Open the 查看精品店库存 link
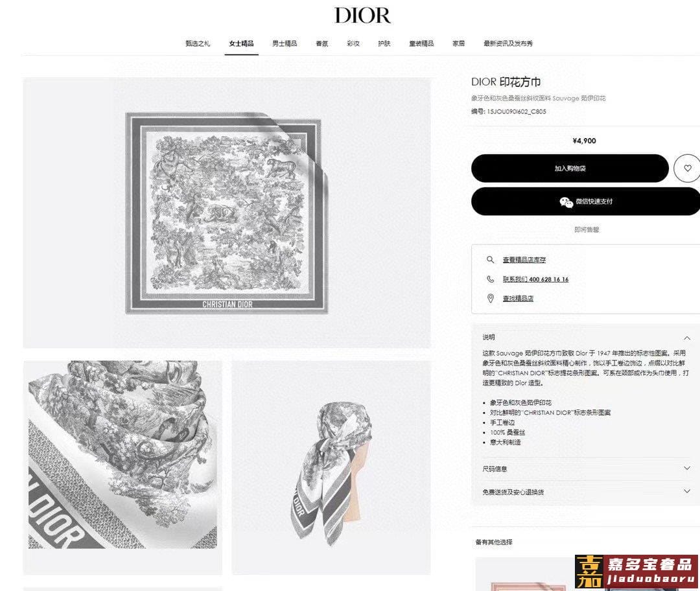Screen dimensions: 700x591 pyautogui.click(x=524, y=260)
